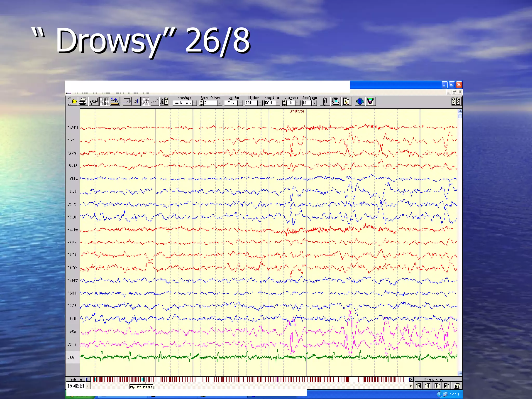
Task: Click the inner document restore button
Action: point(454,92)
